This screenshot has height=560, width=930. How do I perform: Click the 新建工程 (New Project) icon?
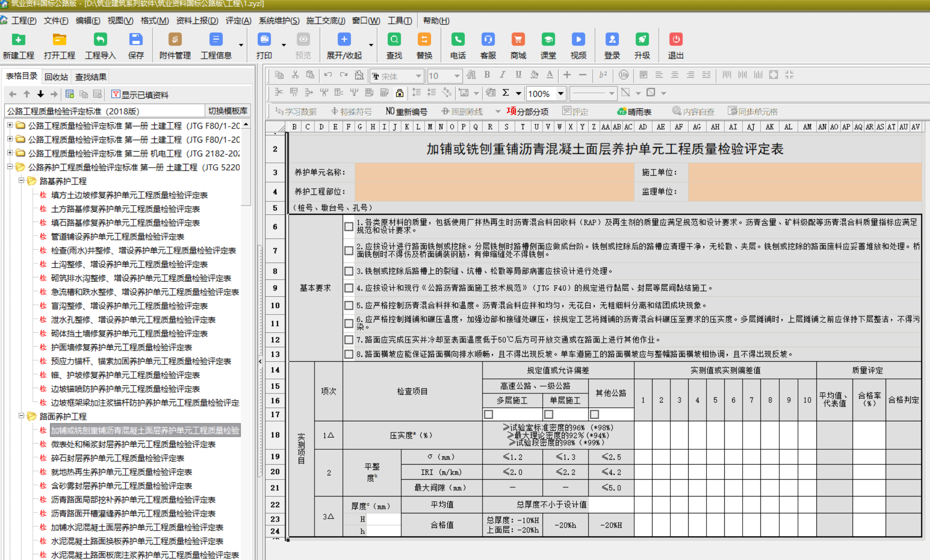coord(18,40)
